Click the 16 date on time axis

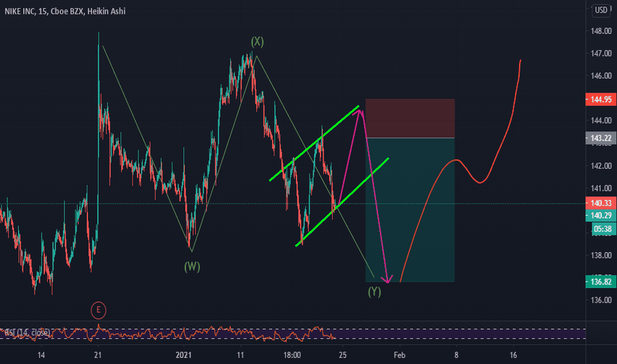(513, 355)
